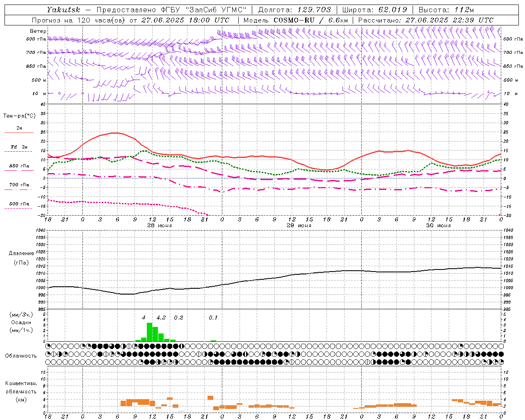Click the 'Давление' pressure panel label

(21, 253)
